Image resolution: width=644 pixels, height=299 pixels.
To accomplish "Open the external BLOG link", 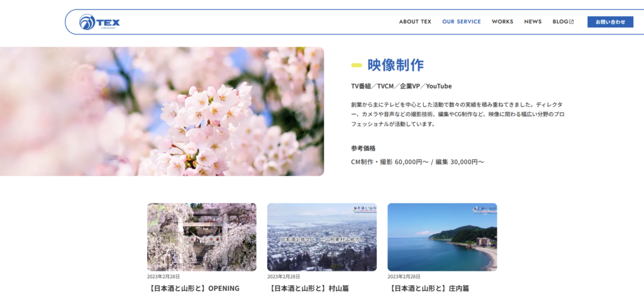I will pos(563,22).
